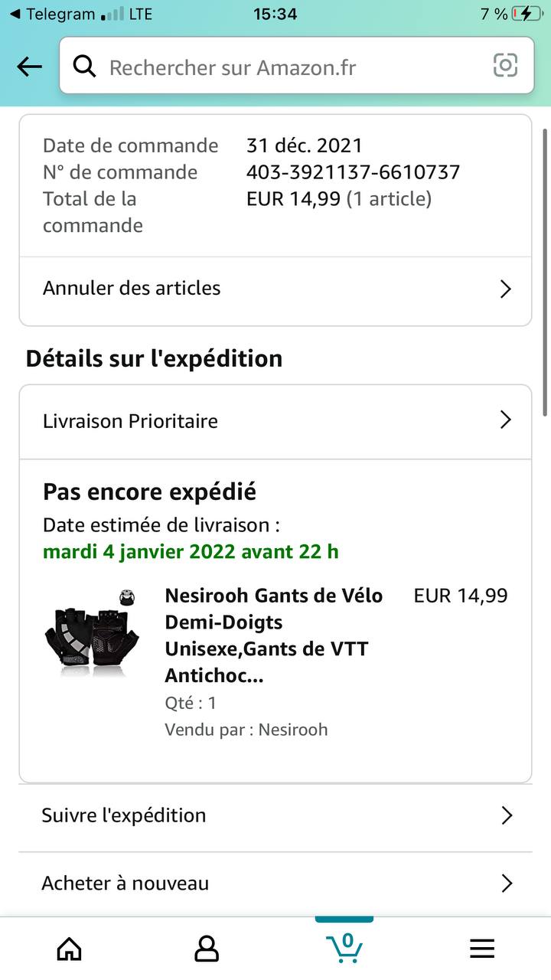Go to Home tab icon
Viewport: 551px width, 980px height.
point(70,949)
